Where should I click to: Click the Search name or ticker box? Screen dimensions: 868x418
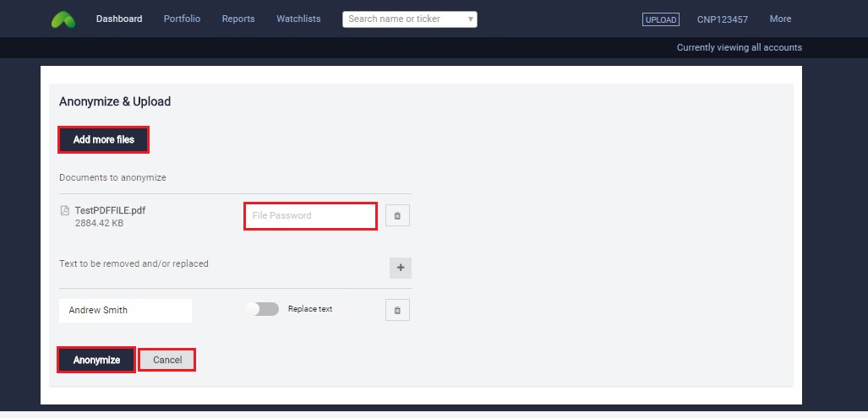point(410,19)
